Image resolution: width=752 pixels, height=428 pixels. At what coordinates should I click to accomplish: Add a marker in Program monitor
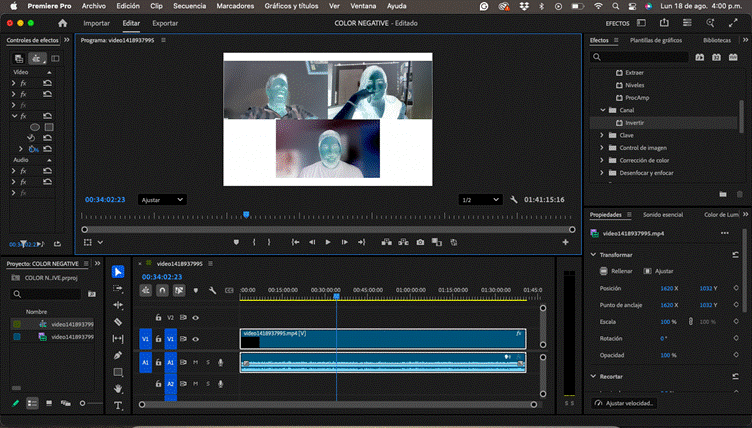[x=236, y=242]
